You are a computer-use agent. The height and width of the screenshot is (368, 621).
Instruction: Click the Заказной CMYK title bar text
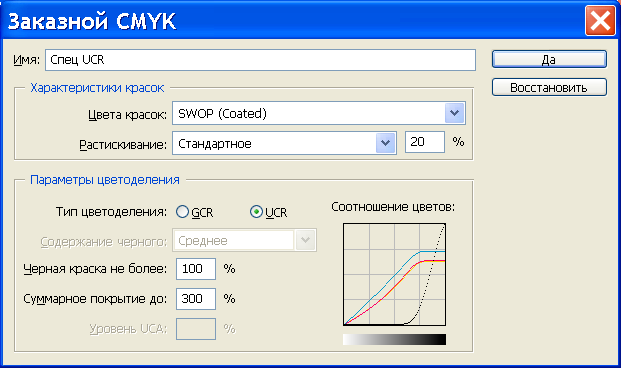[91, 21]
